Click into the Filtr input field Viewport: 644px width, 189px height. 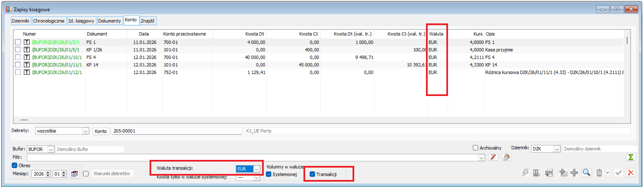[253, 158]
